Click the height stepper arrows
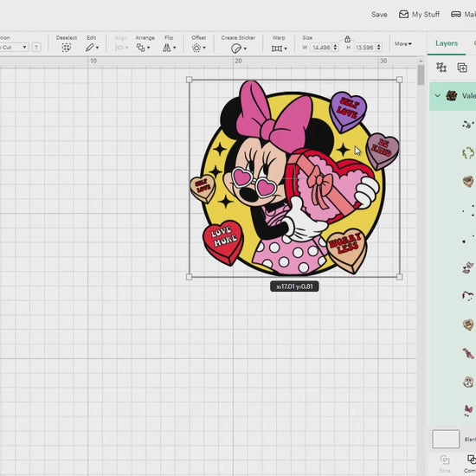The width and height of the screenshot is (476, 476). (378, 48)
